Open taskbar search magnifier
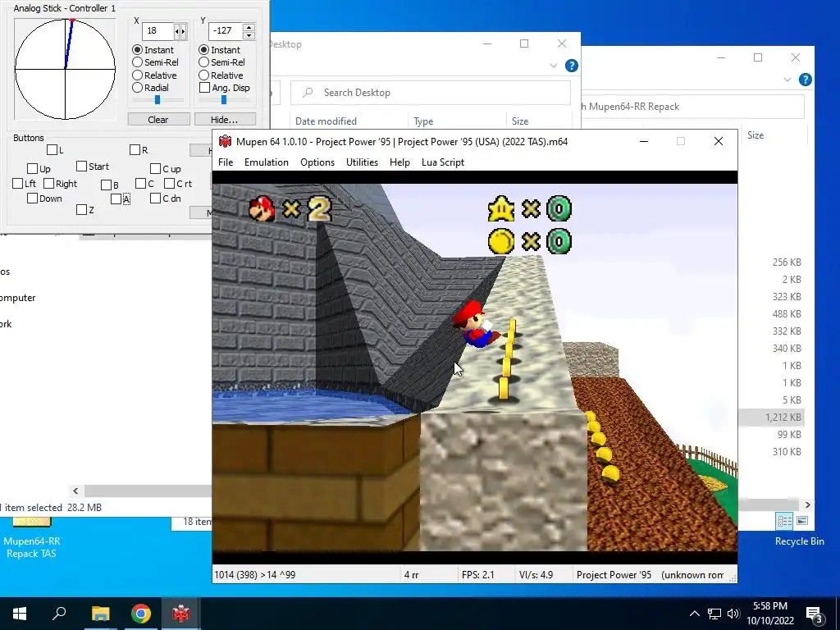 (59, 613)
